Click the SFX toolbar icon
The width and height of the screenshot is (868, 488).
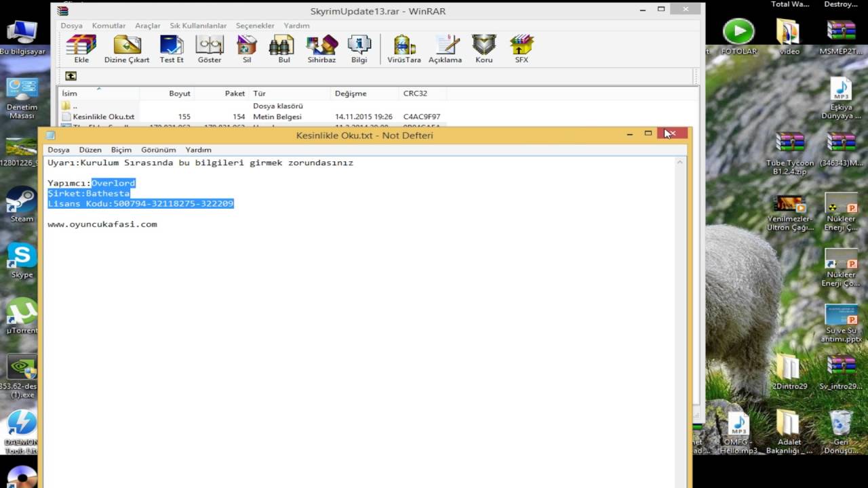click(x=521, y=49)
